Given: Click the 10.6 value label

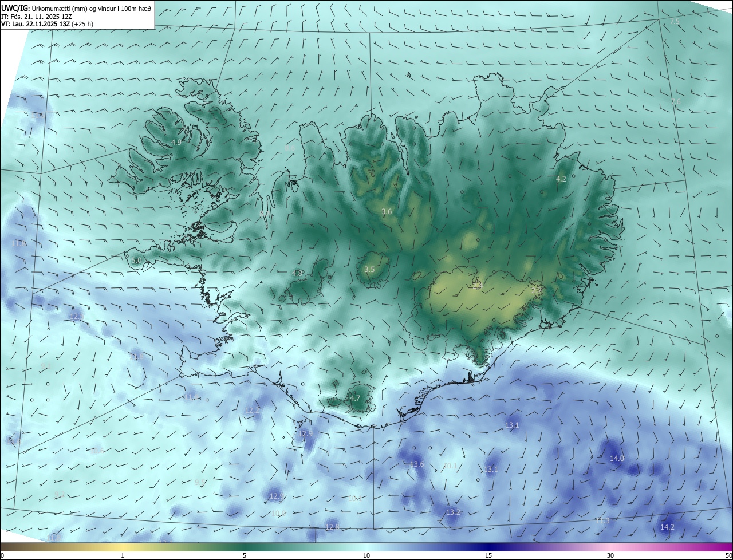Looking at the screenshot, I should (97, 451).
